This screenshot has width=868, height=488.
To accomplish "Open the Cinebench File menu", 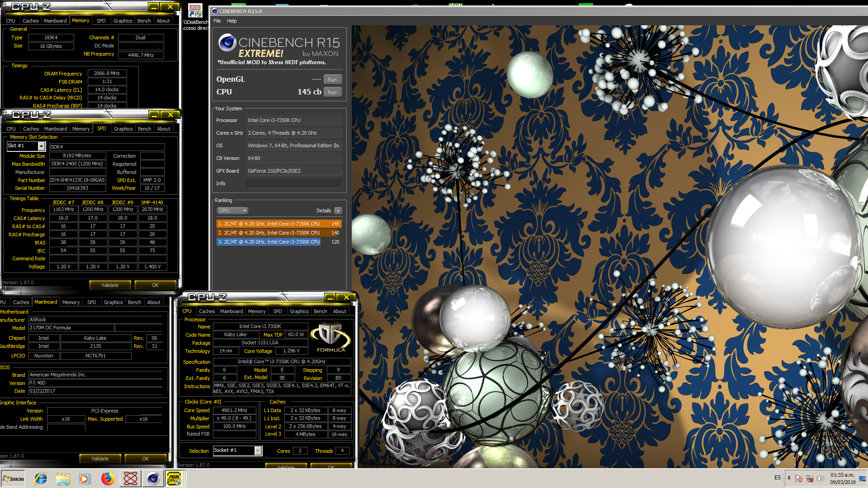I will pyautogui.click(x=217, y=21).
